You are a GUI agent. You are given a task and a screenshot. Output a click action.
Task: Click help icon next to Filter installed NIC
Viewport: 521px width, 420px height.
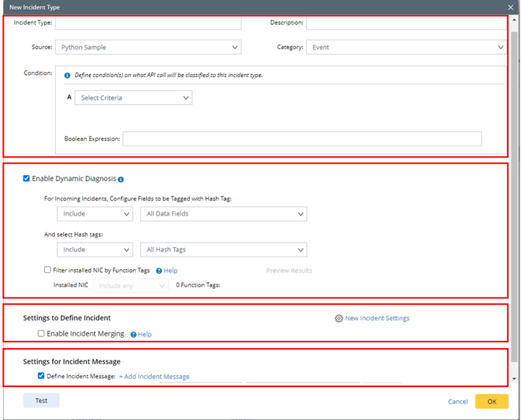[159, 270]
